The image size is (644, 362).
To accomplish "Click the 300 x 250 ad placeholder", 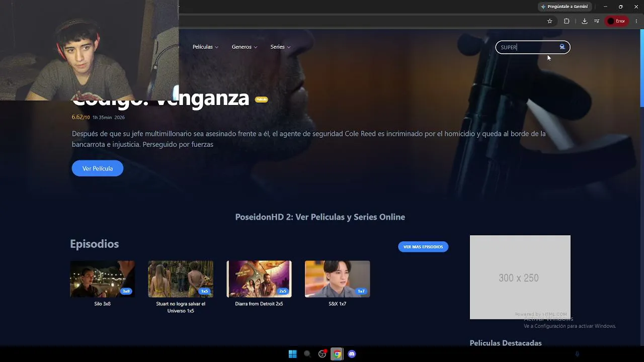I will [x=520, y=277].
